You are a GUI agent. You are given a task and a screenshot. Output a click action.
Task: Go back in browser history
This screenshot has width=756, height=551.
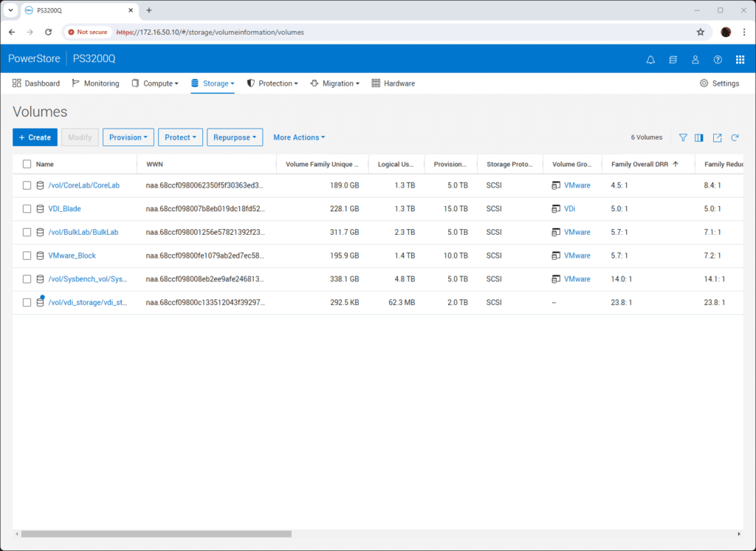tap(12, 32)
